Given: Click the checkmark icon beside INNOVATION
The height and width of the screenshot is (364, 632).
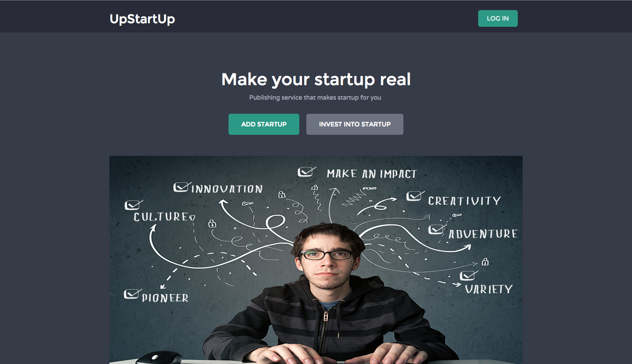Looking at the screenshot, I should tap(181, 187).
